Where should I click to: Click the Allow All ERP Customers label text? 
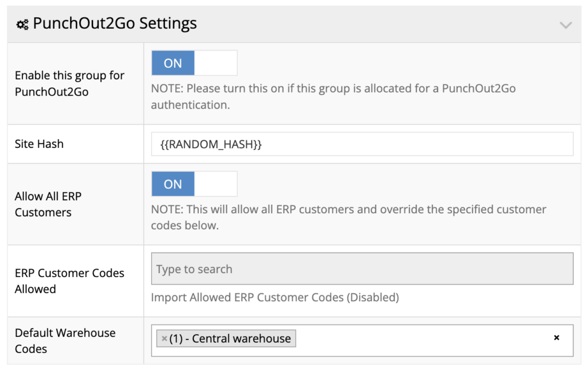[x=48, y=204]
